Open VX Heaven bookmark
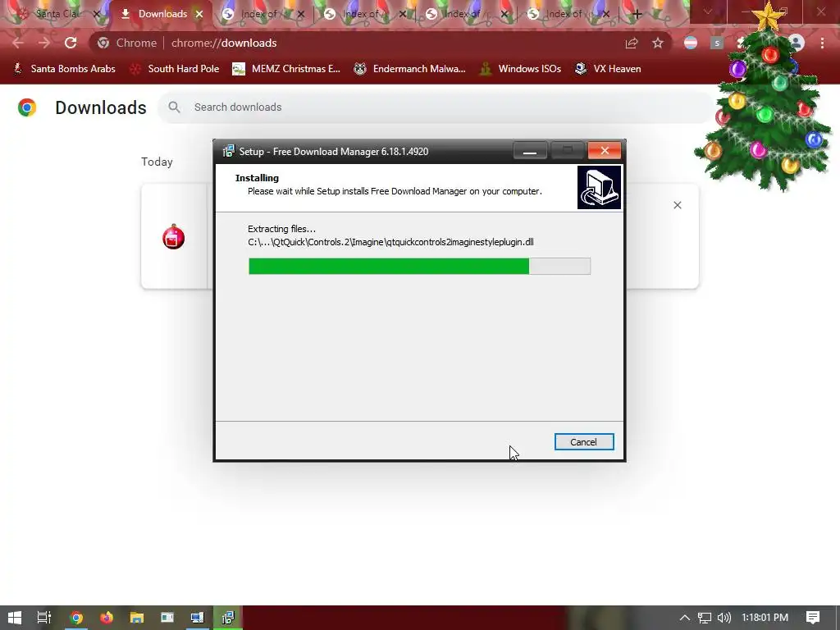This screenshot has height=630, width=840. coord(608,69)
